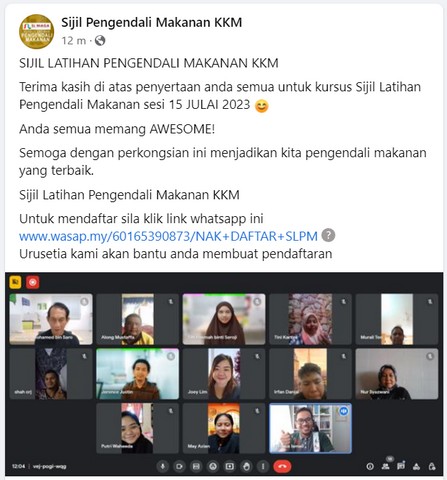Open host controls lock icon
The height and width of the screenshot is (480, 447).
tap(432, 466)
